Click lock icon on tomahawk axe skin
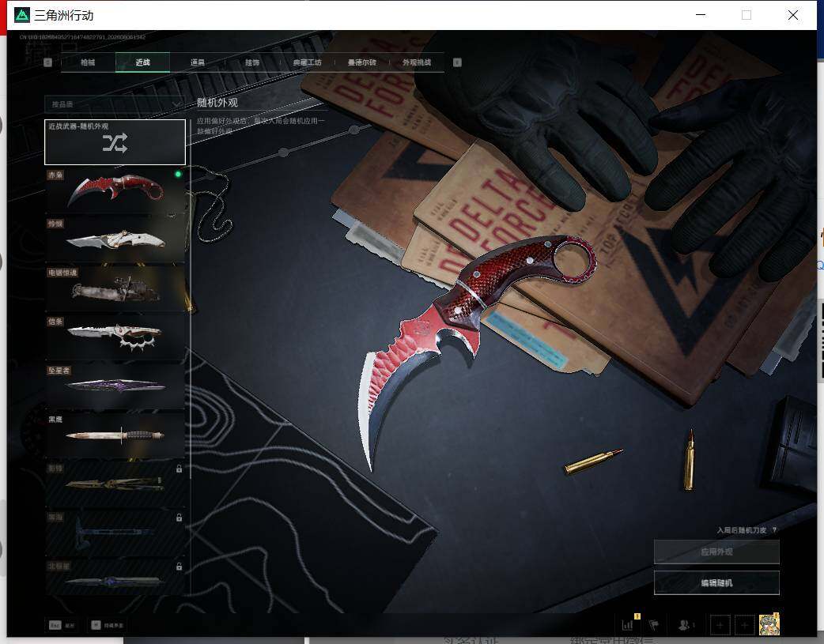Screen dimensions: 824x644 click(180, 518)
